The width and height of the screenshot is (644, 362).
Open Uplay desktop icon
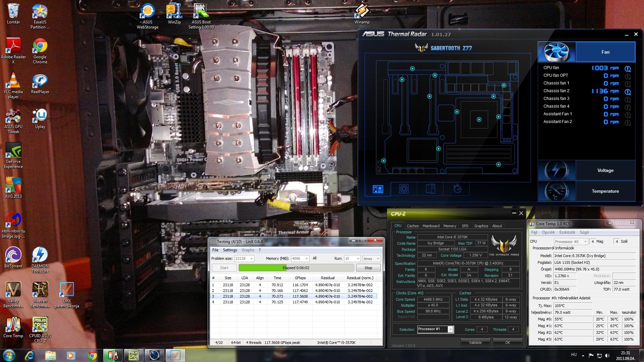pos(40,119)
